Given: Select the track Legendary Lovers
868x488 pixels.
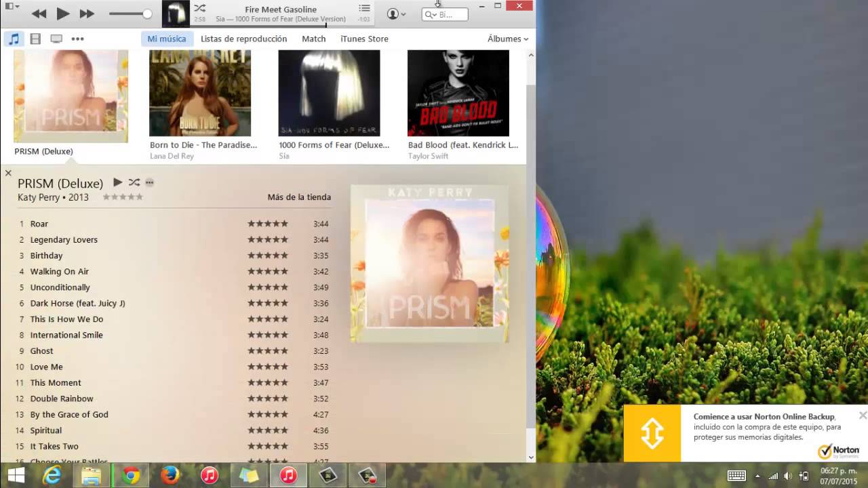Looking at the screenshot, I should (64, 239).
